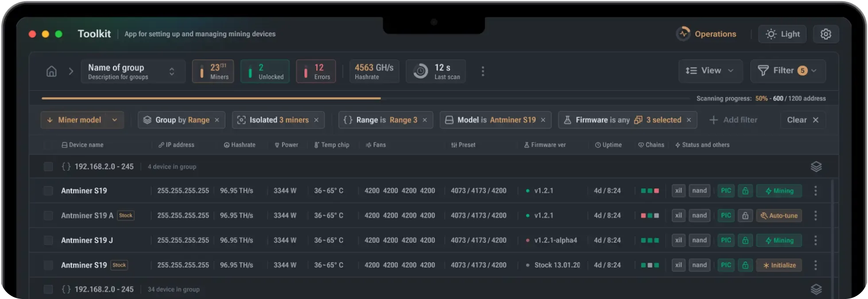
Task: Click Add filter
Action: click(733, 120)
